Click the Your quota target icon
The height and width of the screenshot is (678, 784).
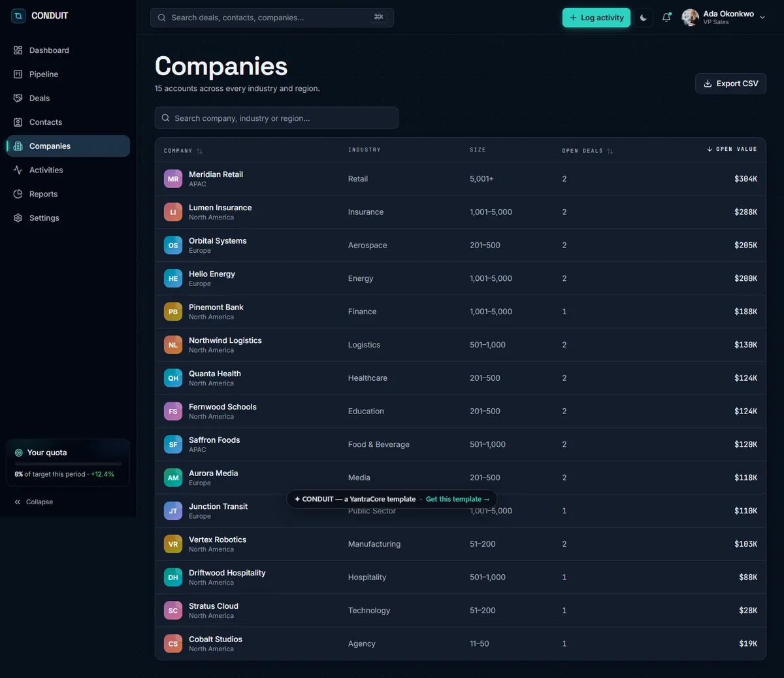19,453
